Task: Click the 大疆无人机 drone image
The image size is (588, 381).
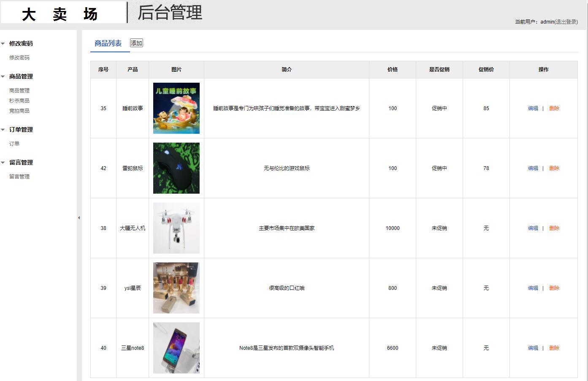Action: tap(176, 228)
